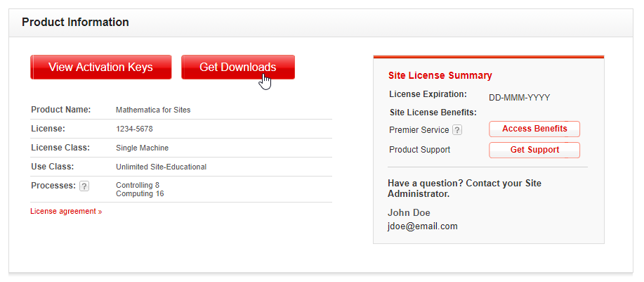Click the Controlling 8 process value
This screenshot has height=282, width=644.
(138, 186)
